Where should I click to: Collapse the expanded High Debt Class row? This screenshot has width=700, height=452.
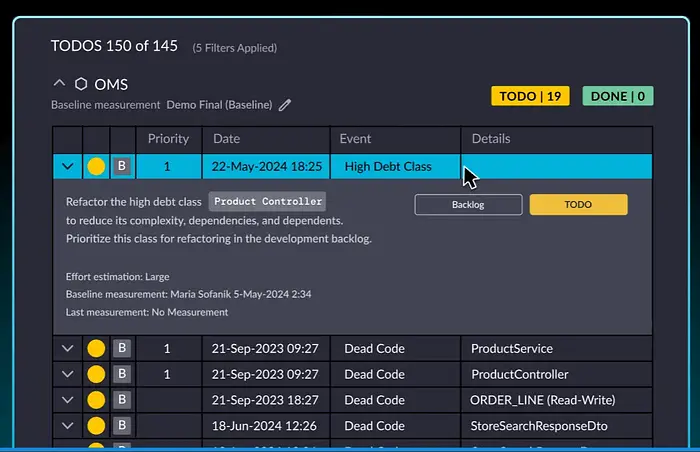click(x=67, y=167)
